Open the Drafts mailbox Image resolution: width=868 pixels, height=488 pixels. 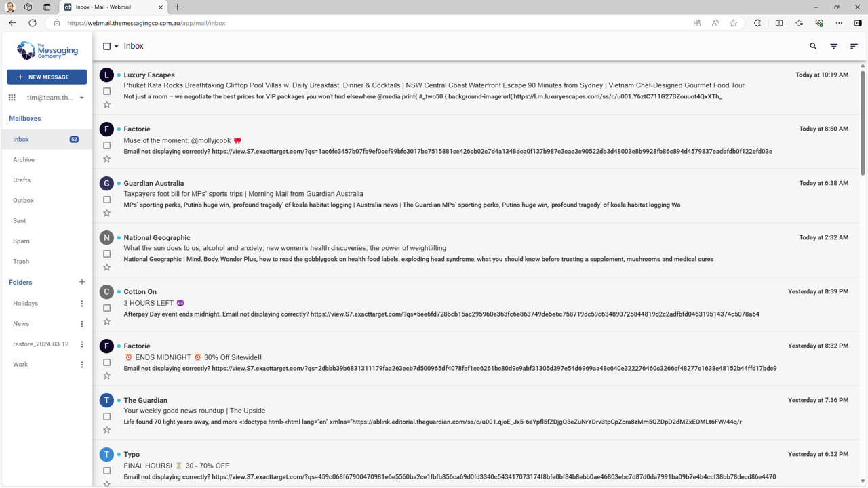[47, 180]
